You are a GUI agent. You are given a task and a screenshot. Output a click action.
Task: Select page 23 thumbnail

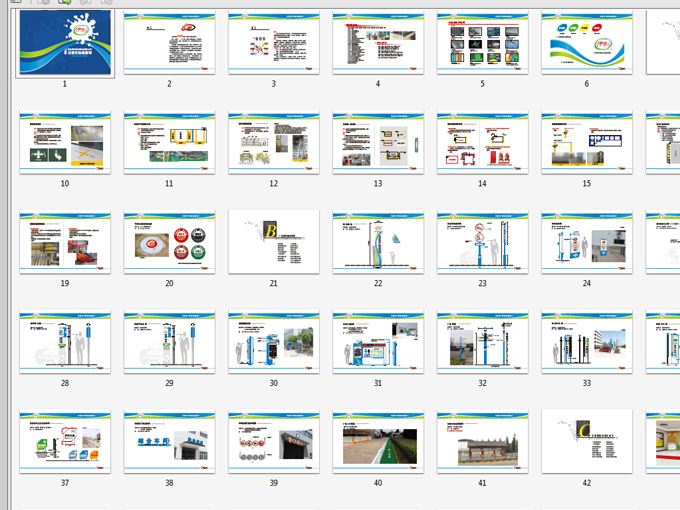pos(483,242)
